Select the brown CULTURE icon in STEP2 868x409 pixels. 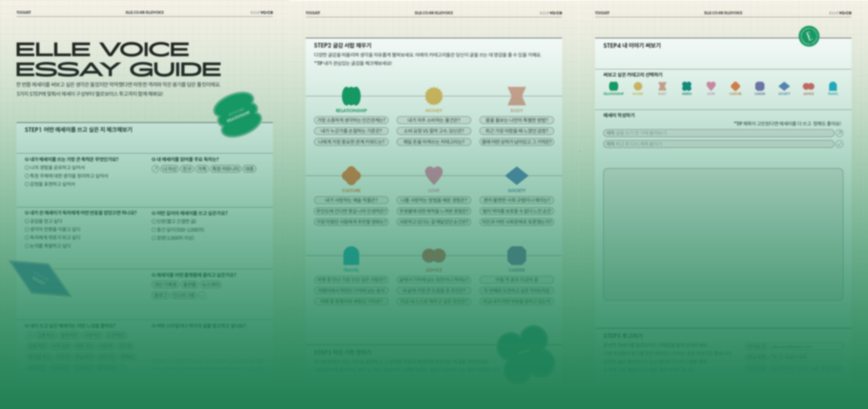[351, 176]
